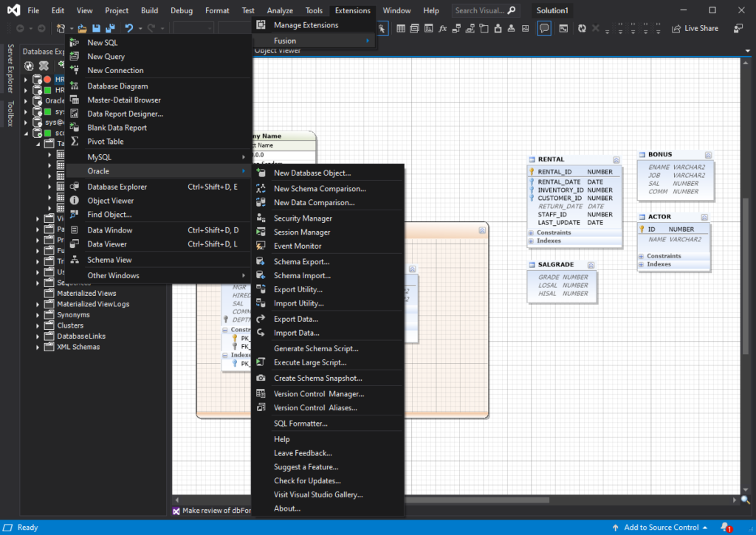Click the camera icon beside Create Schema Snapshot

tap(261, 378)
